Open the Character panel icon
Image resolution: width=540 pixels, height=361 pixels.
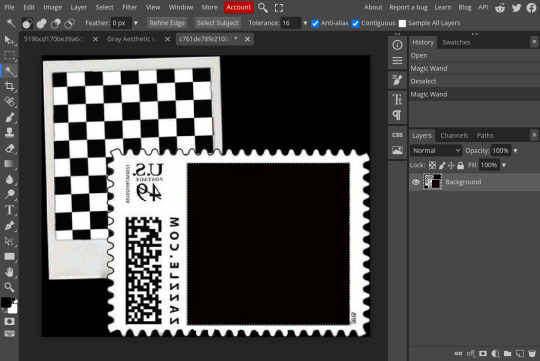click(x=397, y=99)
